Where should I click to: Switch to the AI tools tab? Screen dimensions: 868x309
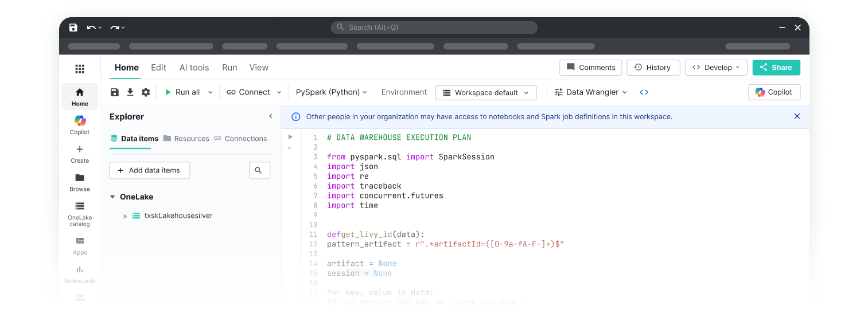point(194,68)
